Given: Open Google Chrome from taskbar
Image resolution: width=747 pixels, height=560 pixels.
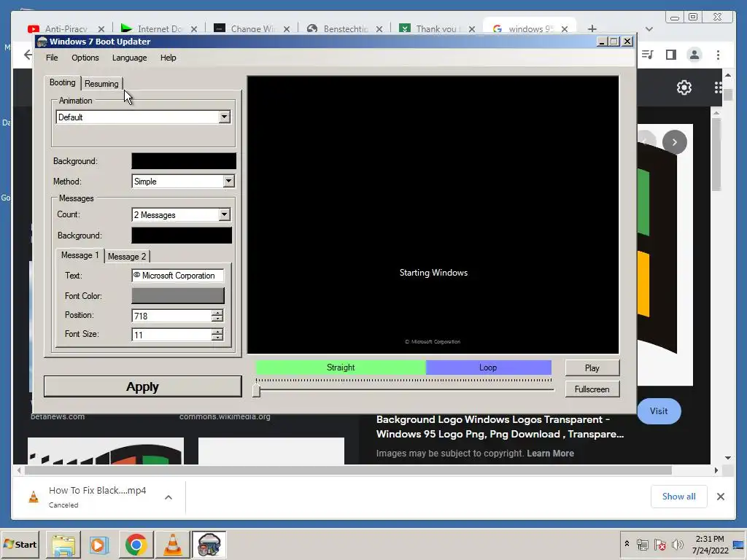Looking at the screenshot, I should 136,545.
